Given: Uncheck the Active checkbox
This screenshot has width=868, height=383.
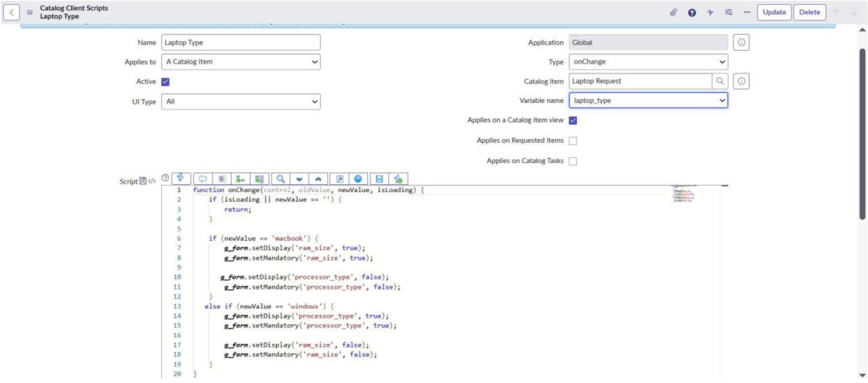Looking at the screenshot, I should coord(165,82).
